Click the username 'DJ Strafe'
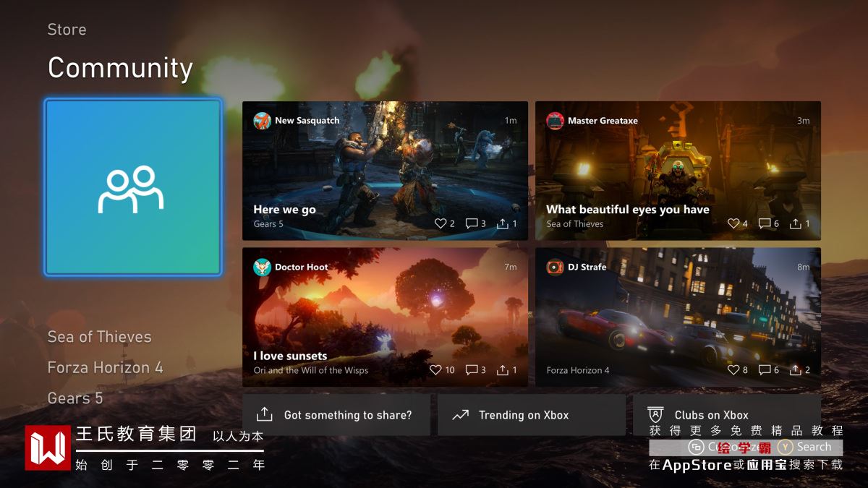 pyautogui.click(x=587, y=267)
